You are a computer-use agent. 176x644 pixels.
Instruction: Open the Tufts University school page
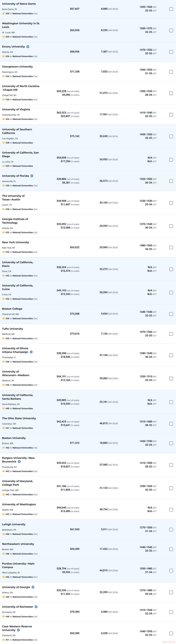point(13,329)
